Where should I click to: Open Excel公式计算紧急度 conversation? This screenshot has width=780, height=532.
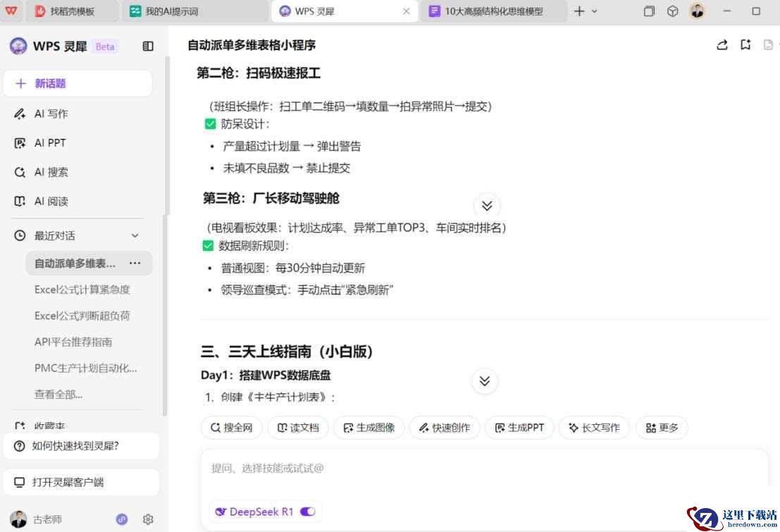point(82,290)
